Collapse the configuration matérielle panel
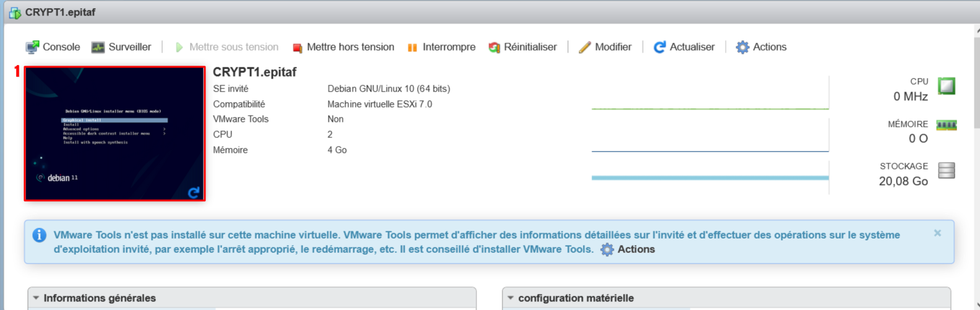 tap(510, 298)
